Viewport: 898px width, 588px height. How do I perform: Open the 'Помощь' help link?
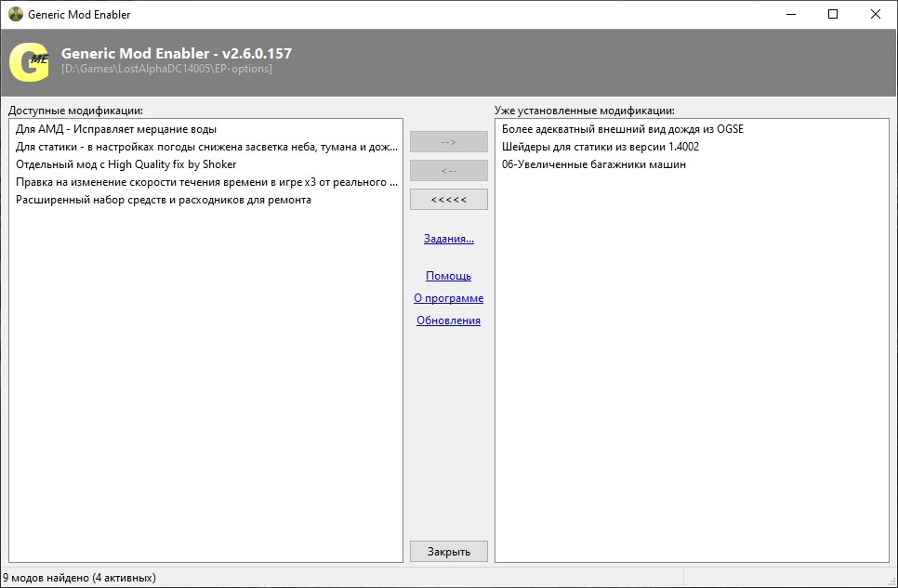coord(448,276)
